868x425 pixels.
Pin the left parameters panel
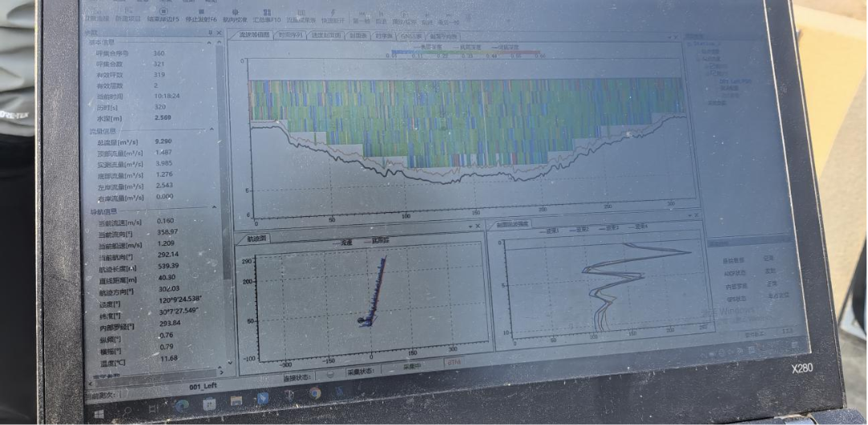pyautogui.click(x=211, y=32)
